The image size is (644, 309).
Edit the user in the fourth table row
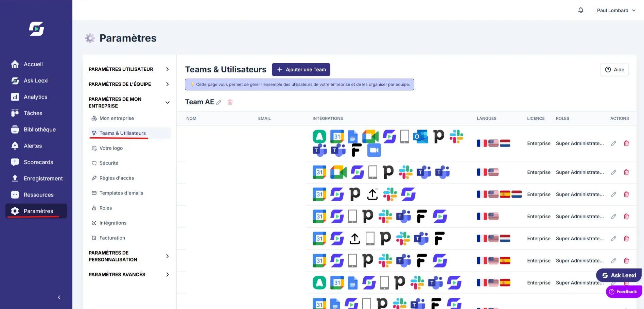click(x=613, y=217)
